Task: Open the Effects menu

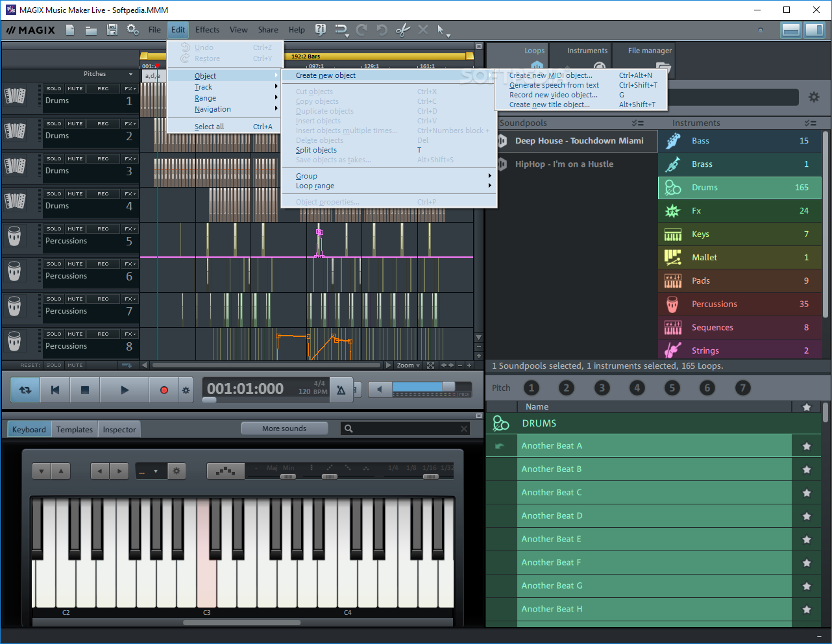Action: 207,30
